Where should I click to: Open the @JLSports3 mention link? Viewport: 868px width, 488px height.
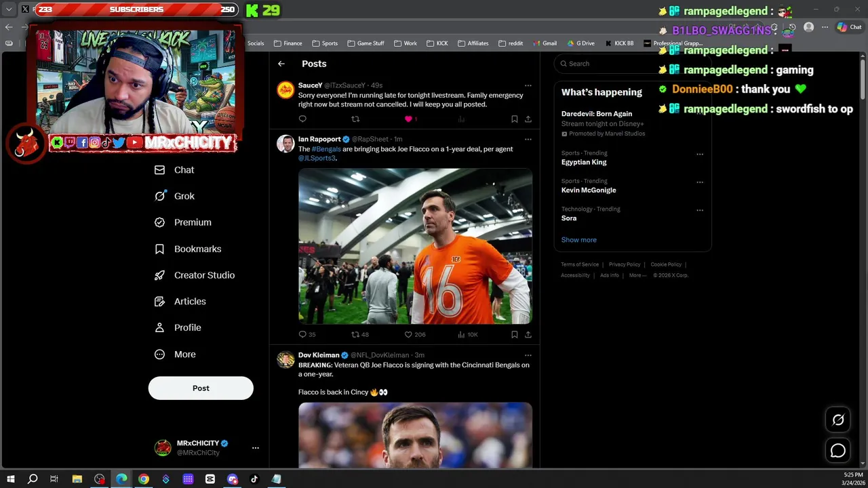point(317,159)
